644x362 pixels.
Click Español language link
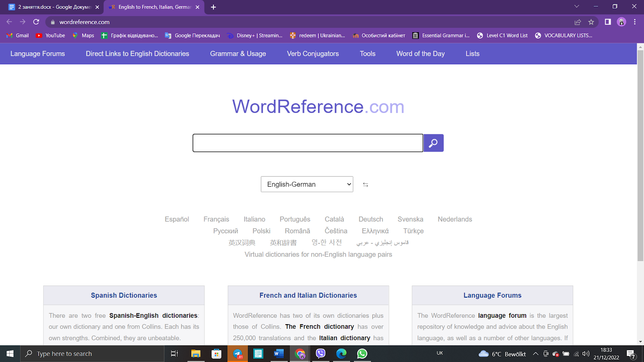pos(177,219)
